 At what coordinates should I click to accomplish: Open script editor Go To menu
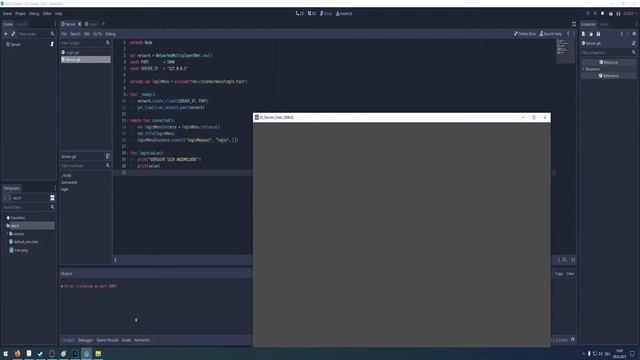click(x=97, y=34)
